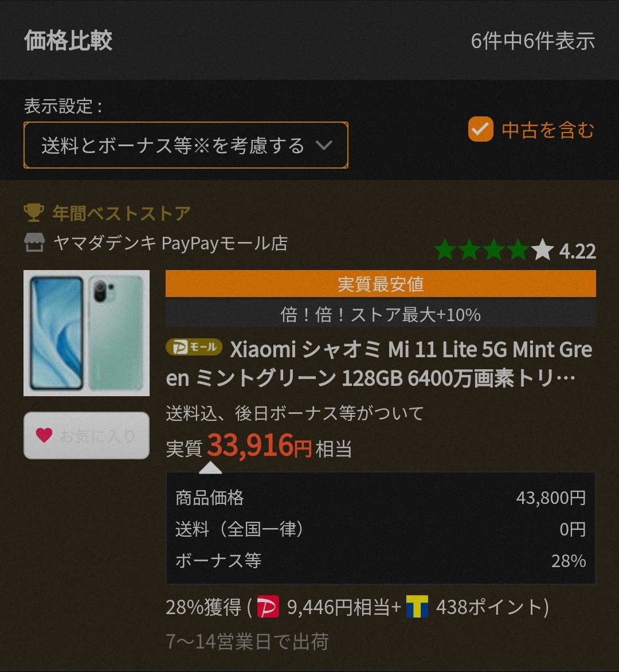This screenshot has width=619, height=672.
Task: Click the star rating 4.22
Action: [x=515, y=250]
